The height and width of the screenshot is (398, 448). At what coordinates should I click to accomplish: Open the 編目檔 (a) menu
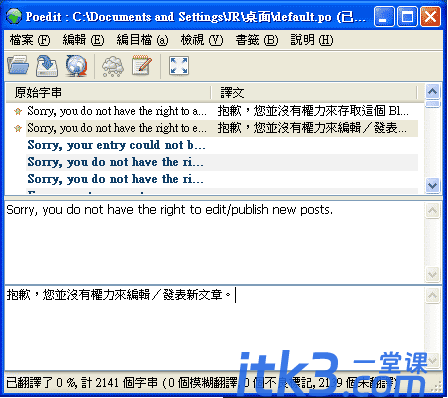pyautogui.click(x=142, y=40)
